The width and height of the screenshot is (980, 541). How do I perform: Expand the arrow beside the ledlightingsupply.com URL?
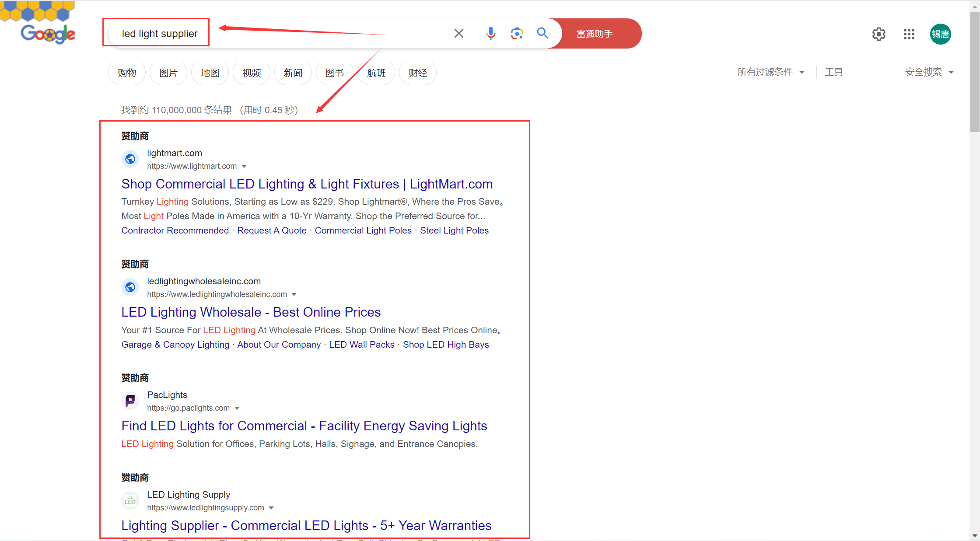click(x=271, y=508)
